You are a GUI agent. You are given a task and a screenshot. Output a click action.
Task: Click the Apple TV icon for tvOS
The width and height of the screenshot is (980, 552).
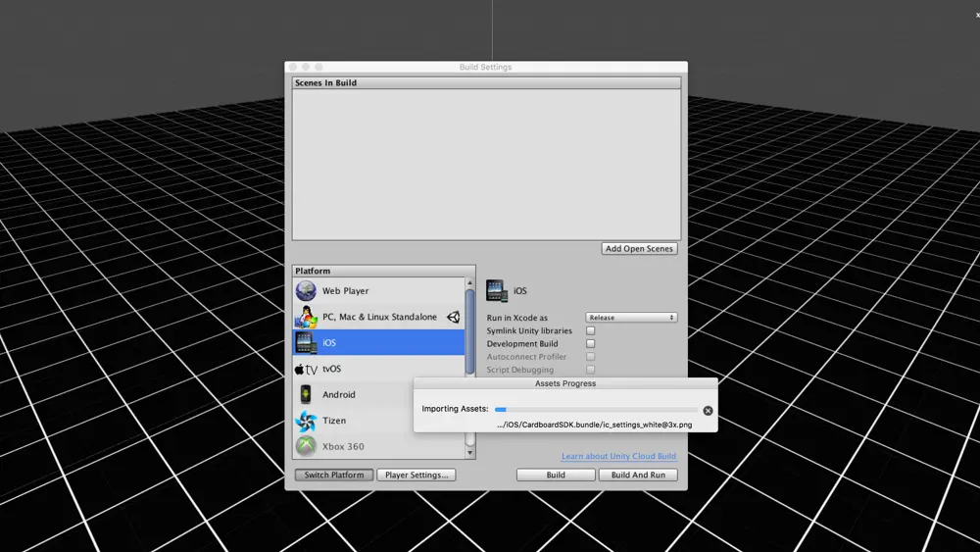click(x=306, y=369)
